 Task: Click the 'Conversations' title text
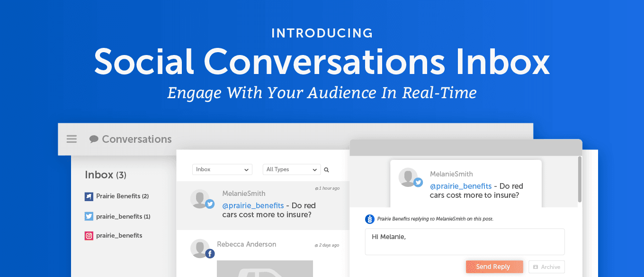point(137,139)
